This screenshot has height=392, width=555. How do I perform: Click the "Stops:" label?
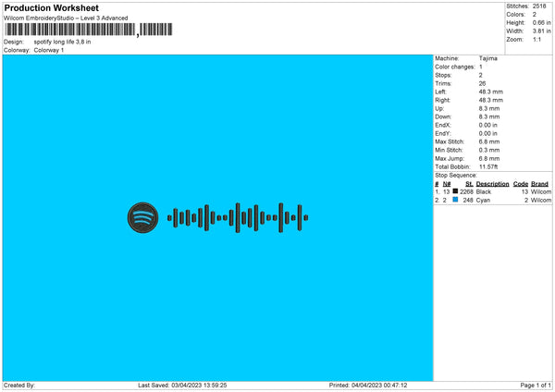(x=443, y=76)
